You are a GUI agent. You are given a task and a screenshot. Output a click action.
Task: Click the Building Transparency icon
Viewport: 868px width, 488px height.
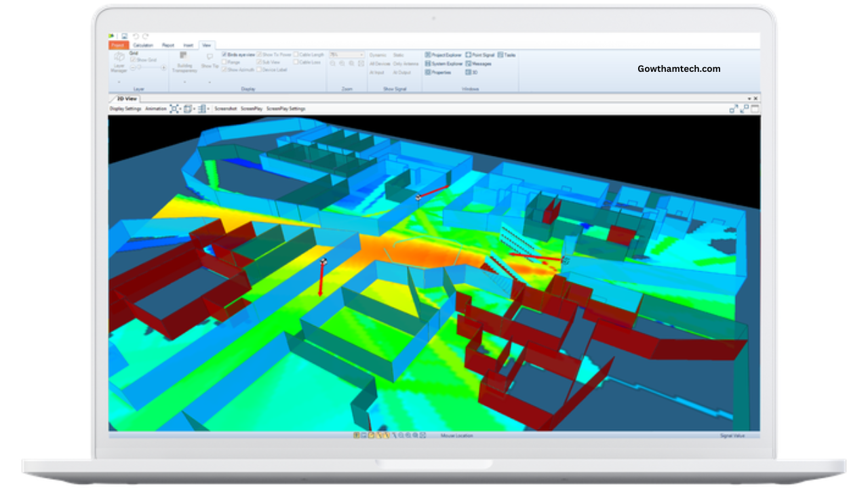(x=183, y=56)
